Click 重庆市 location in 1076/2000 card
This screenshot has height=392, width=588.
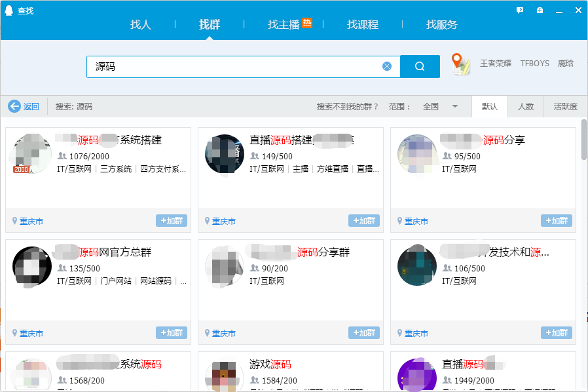31,222
